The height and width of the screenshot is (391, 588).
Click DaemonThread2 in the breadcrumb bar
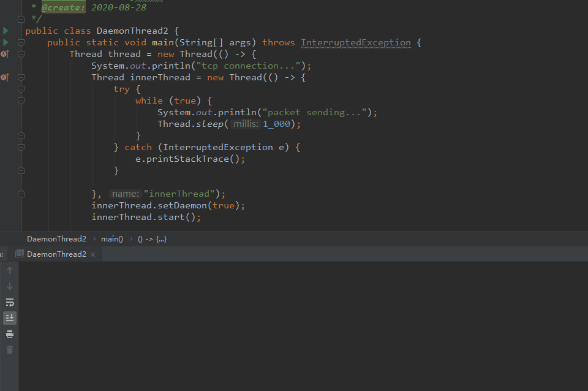pos(56,238)
